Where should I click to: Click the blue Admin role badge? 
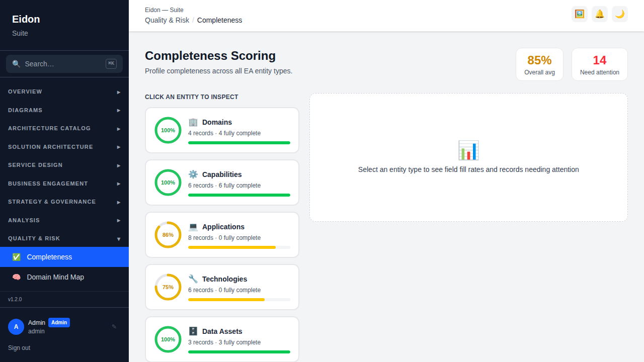coord(59,322)
